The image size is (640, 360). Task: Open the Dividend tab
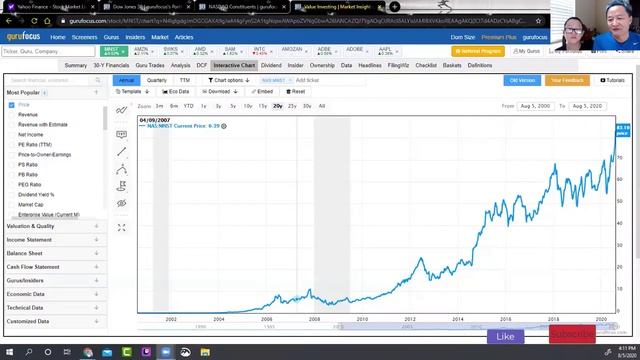click(271, 65)
